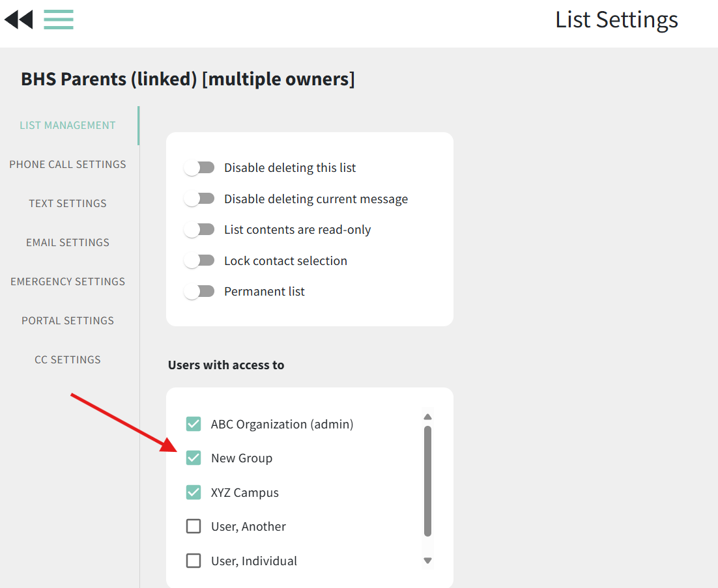
Task: Uncheck the XYZ Campus checkbox
Action: (x=194, y=492)
